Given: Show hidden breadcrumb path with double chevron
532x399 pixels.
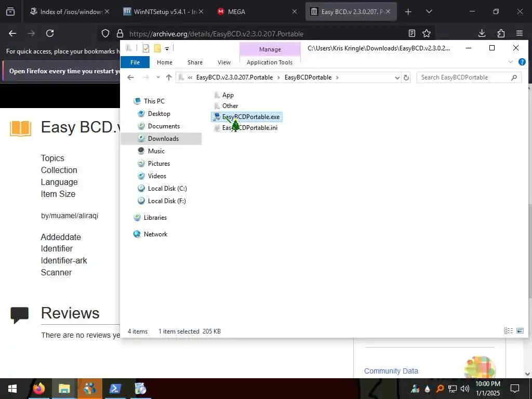Looking at the screenshot, I should (190, 78).
